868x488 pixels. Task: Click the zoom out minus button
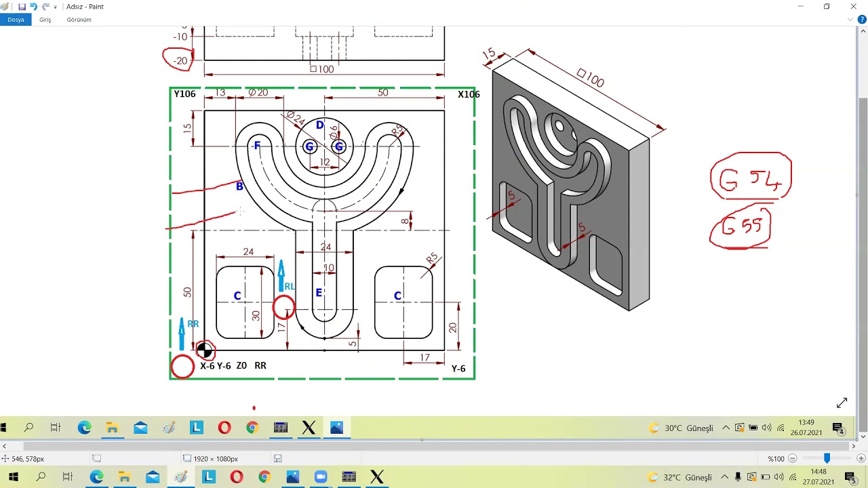pos(792,459)
